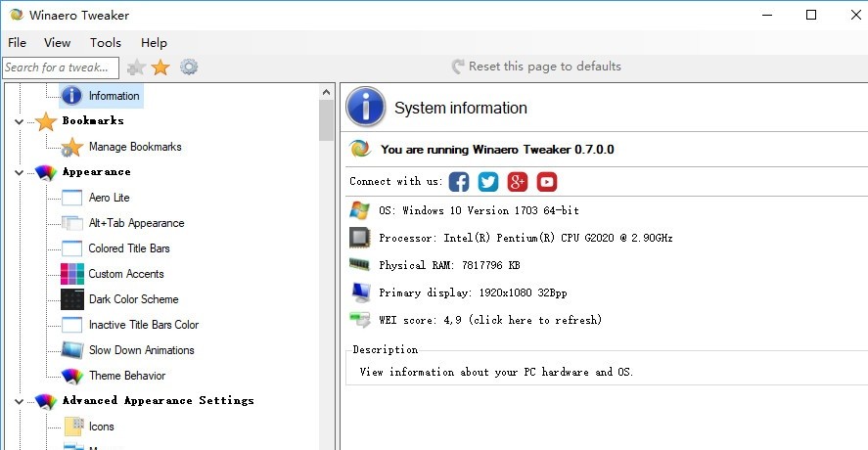Click the Twitter icon

tap(488, 182)
